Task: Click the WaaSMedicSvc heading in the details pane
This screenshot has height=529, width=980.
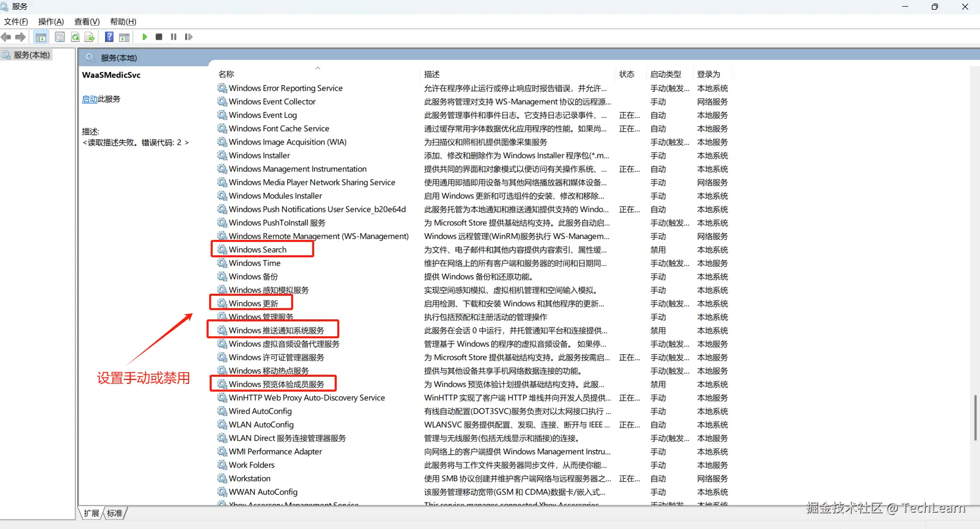Action: tap(111, 75)
